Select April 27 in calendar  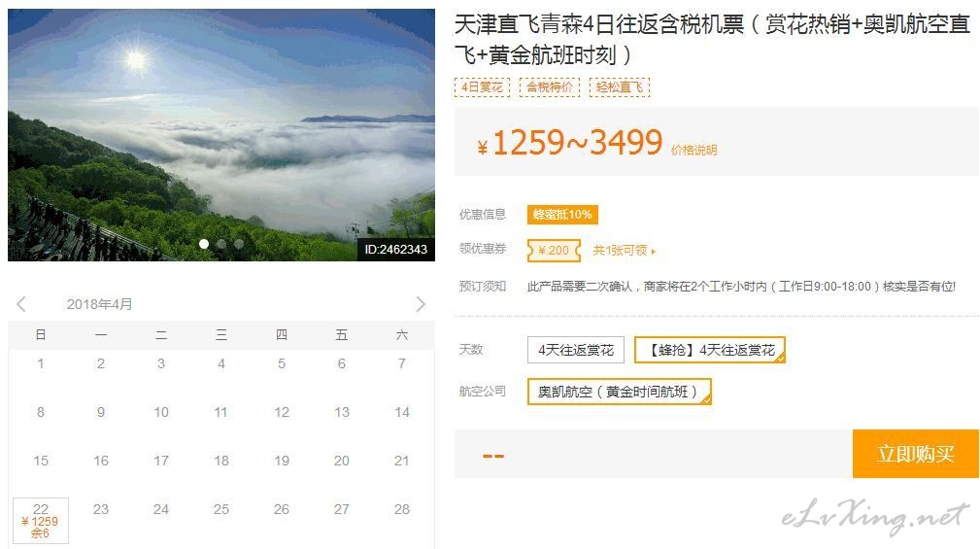pos(341,509)
